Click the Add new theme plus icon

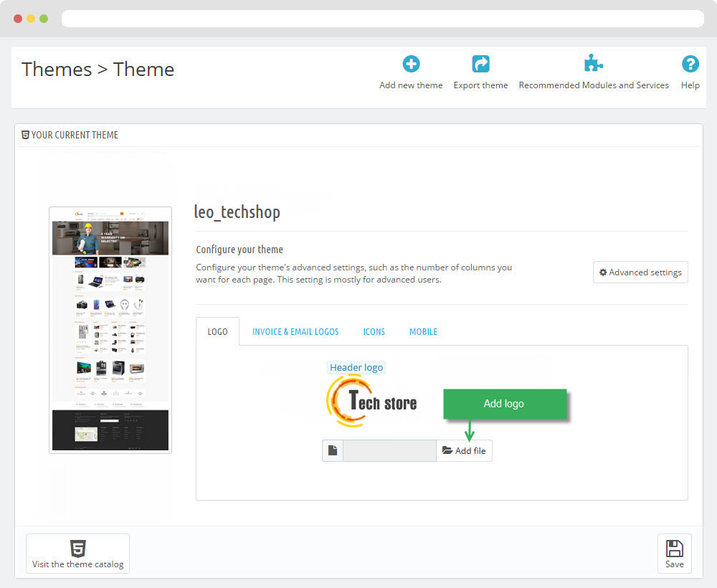411,64
